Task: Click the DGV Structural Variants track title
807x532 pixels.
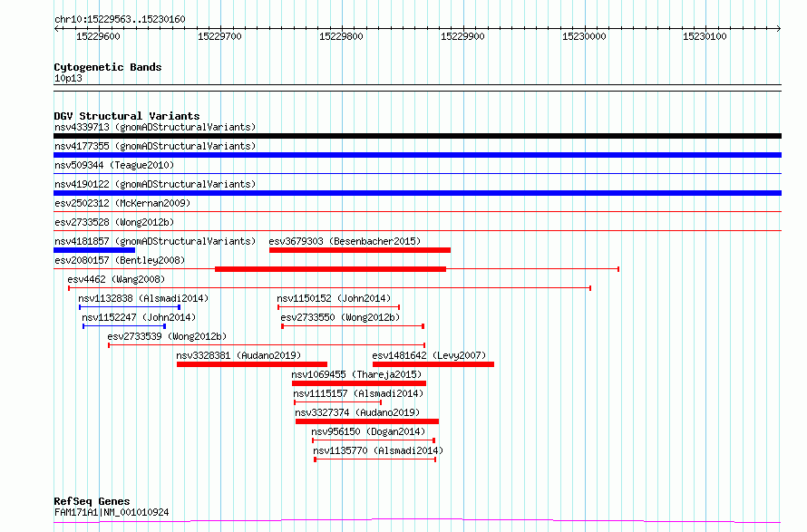Action: [127, 116]
